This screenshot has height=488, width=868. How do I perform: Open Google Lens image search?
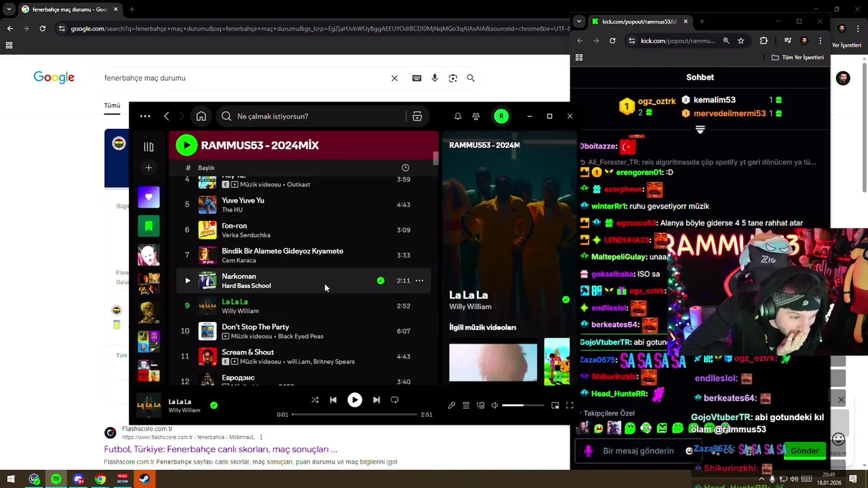pyautogui.click(x=453, y=78)
